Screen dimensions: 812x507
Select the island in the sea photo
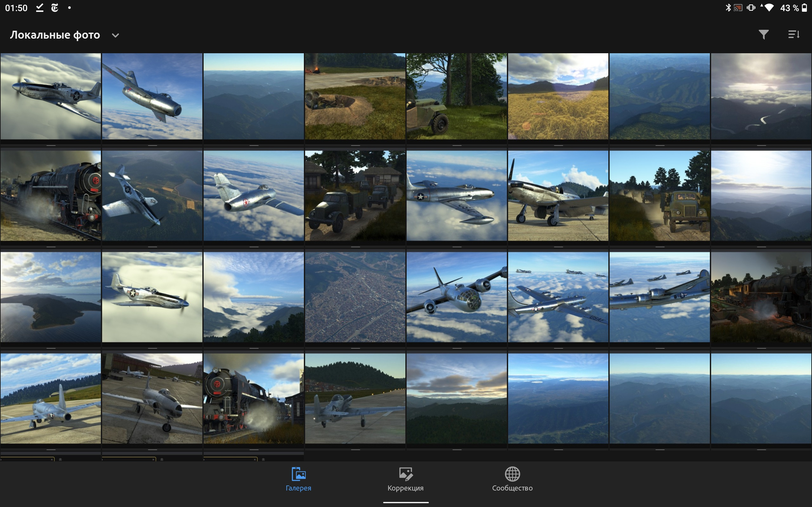51,297
